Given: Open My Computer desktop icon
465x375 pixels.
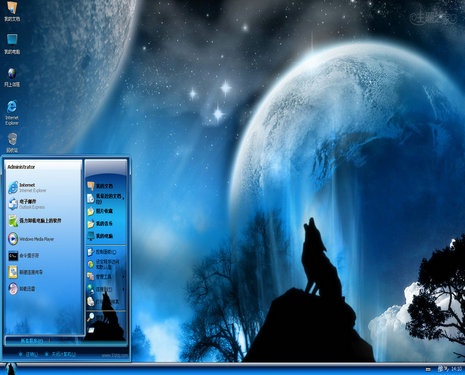Looking at the screenshot, I should 12,44.
